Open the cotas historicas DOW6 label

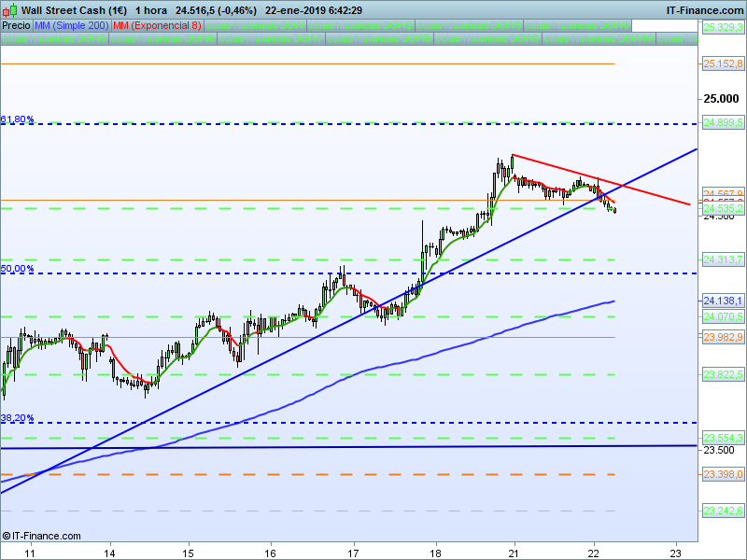point(162,38)
